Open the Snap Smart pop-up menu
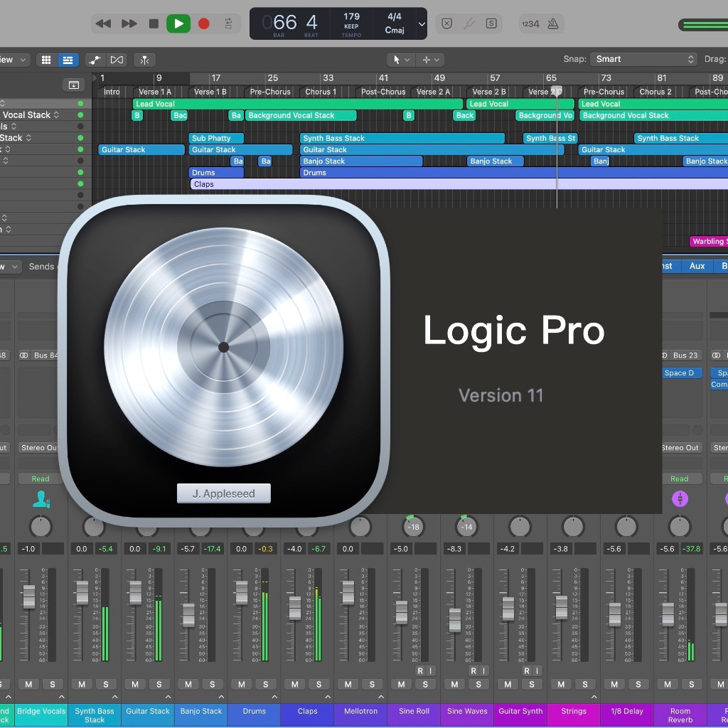This screenshot has width=728, height=728. [645, 59]
